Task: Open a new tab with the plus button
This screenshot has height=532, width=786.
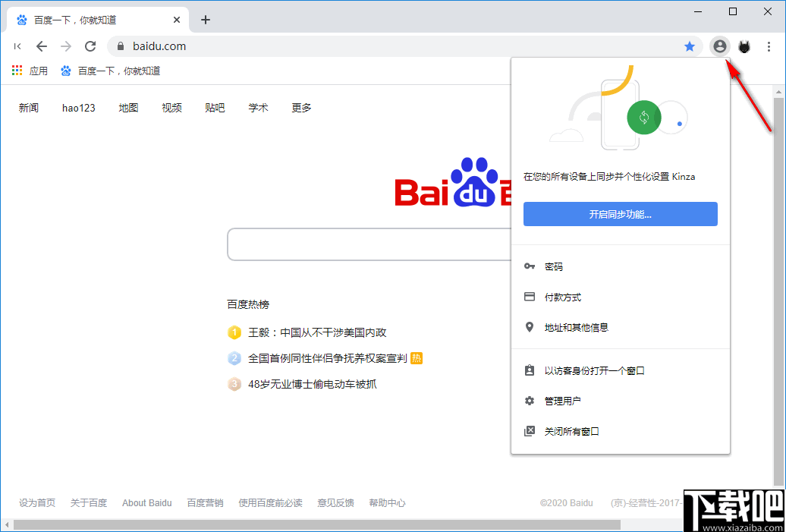Action: pyautogui.click(x=206, y=20)
